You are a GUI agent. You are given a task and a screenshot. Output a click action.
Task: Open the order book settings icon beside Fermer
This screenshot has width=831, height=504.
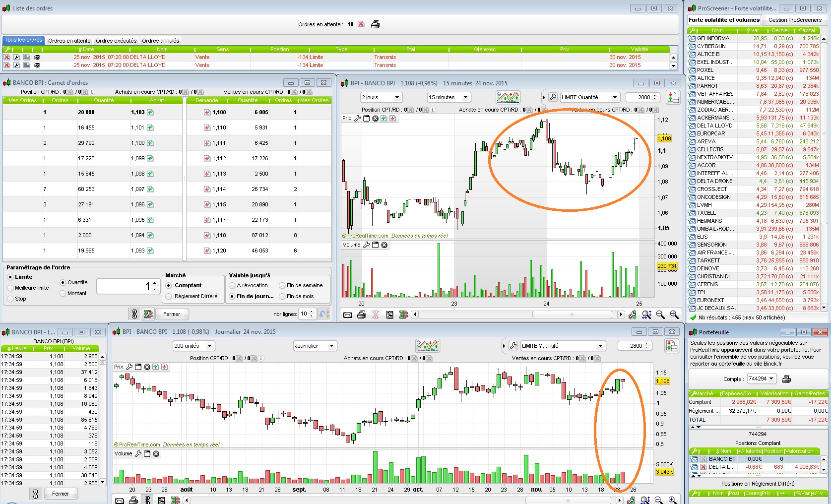click(x=148, y=314)
